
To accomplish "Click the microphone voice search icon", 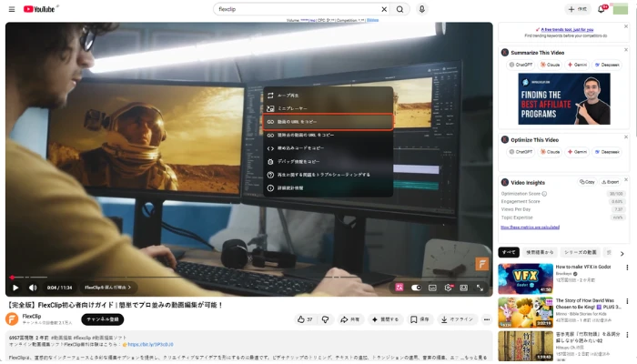I will click(421, 9).
